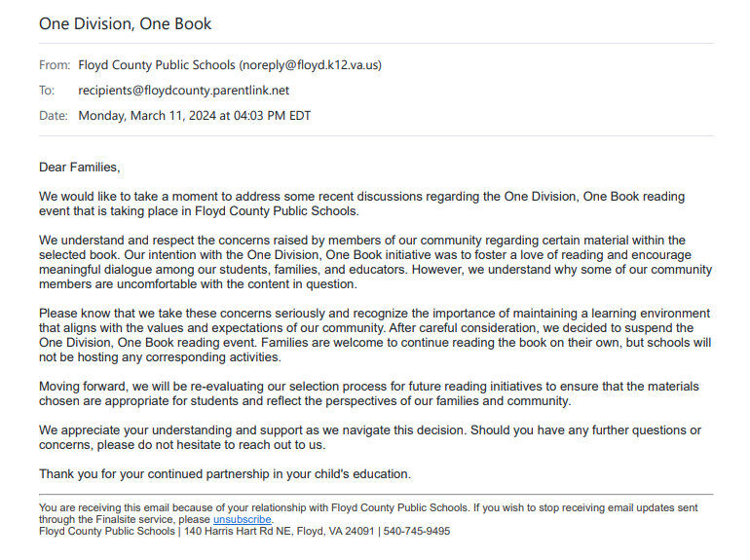Click the footer text 'You are receiving this email'
750x560 pixels.
(x=368, y=513)
